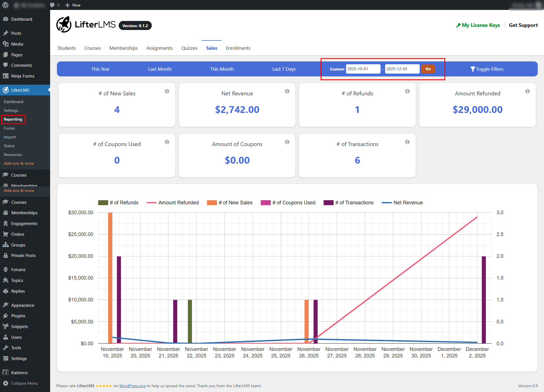Toggle Filters in the date bar
Viewport: 544px width, 392px height.
click(x=487, y=69)
